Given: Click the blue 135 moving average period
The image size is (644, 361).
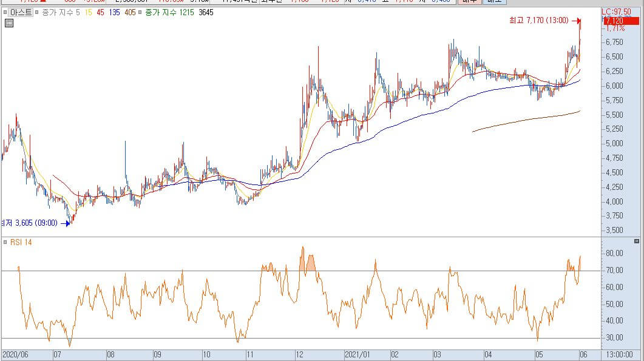Looking at the screenshot, I should click(115, 12).
